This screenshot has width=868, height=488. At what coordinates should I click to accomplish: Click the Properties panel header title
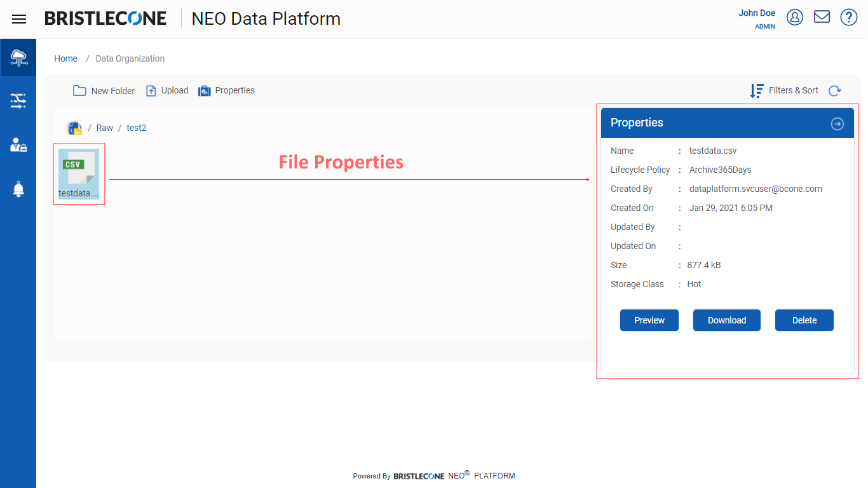coord(637,123)
